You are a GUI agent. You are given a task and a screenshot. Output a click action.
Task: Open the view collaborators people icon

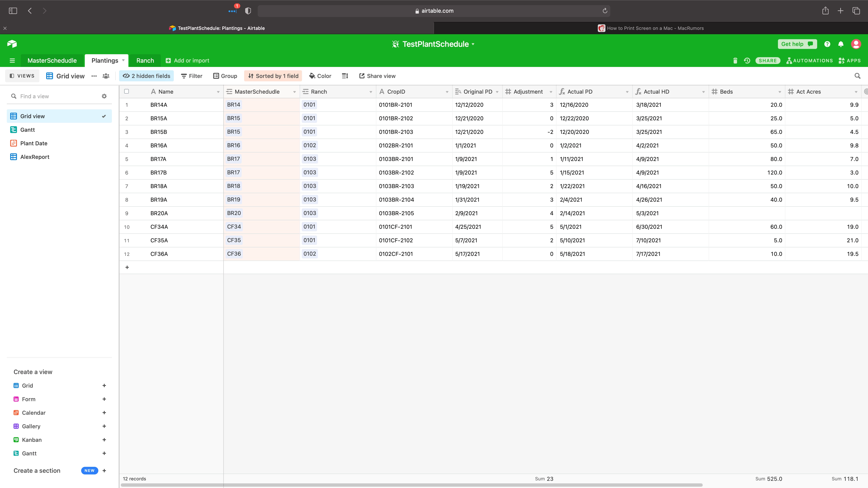click(x=106, y=76)
